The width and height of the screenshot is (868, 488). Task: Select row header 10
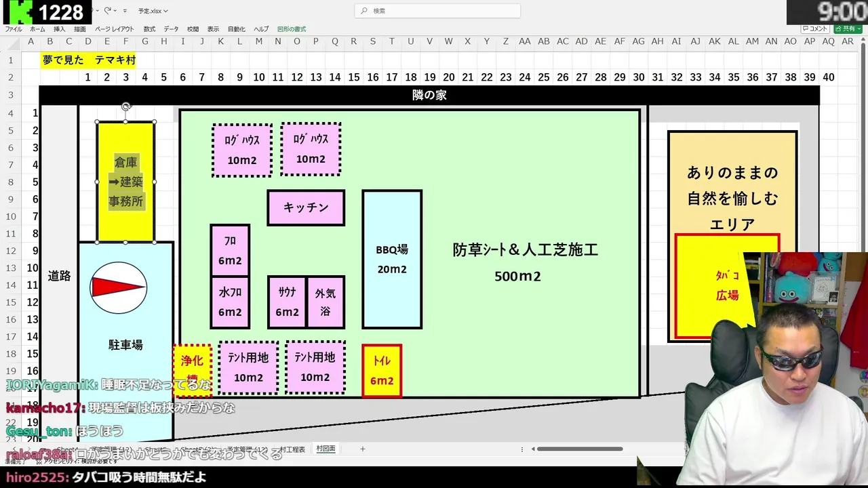[12, 216]
